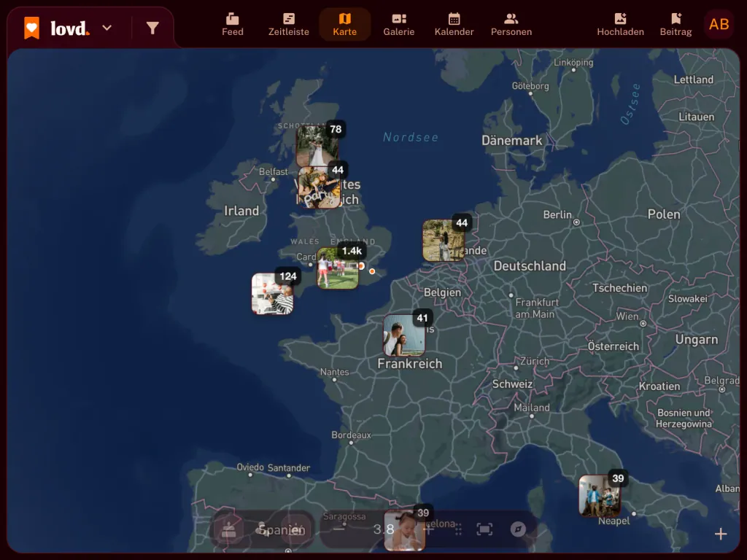The width and height of the screenshot is (747, 560).
Task: Click the 3.8 zoom level value
Action: pyautogui.click(x=384, y=529)
